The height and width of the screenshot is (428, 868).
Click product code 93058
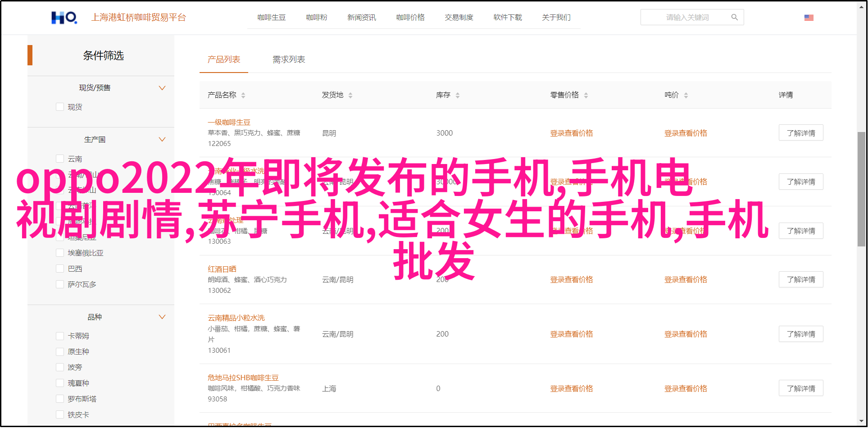pyautogui.click(x=218, y=399)
